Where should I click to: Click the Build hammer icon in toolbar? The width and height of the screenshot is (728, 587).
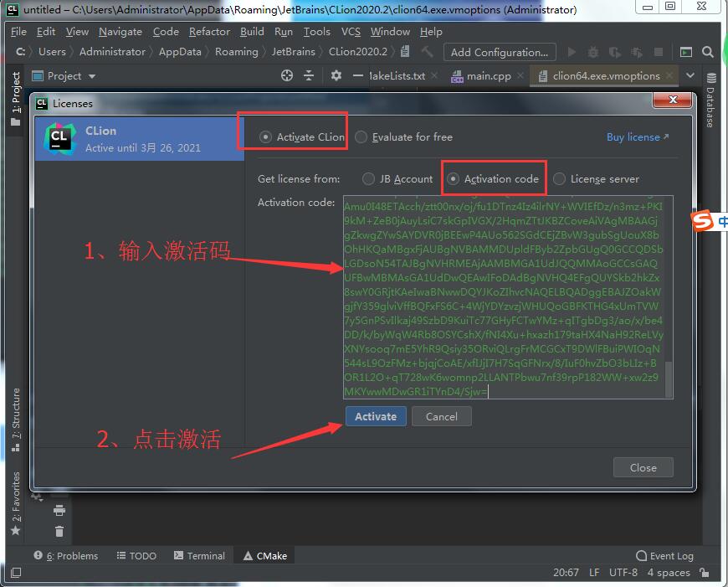tap(427, 52)
